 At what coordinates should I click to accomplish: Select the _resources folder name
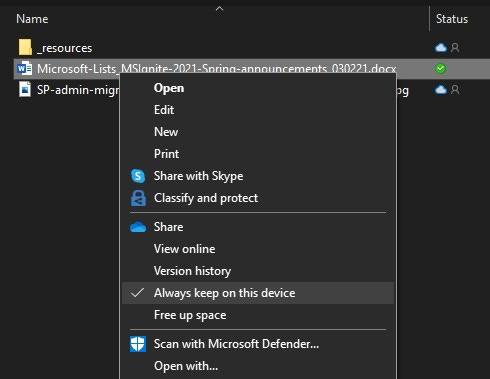tap(64, 48)
